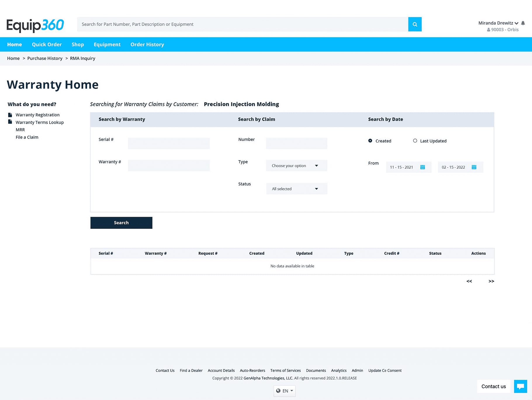Open Quick Order in the navigation bar
This screenshot has width=532, height=400.
[x=47, y=44]
